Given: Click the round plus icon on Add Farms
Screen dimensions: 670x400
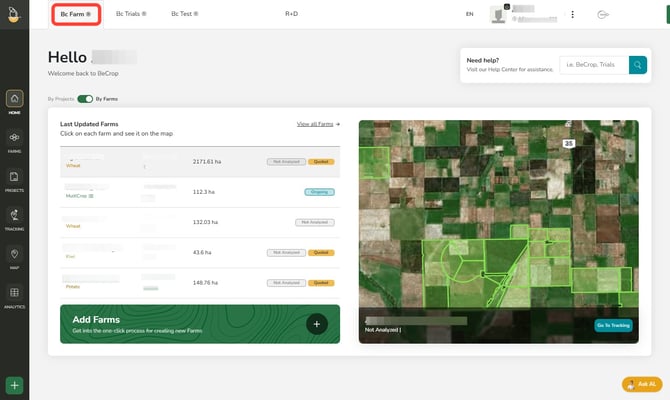Looking at the screenshot, I should point(317,324).
